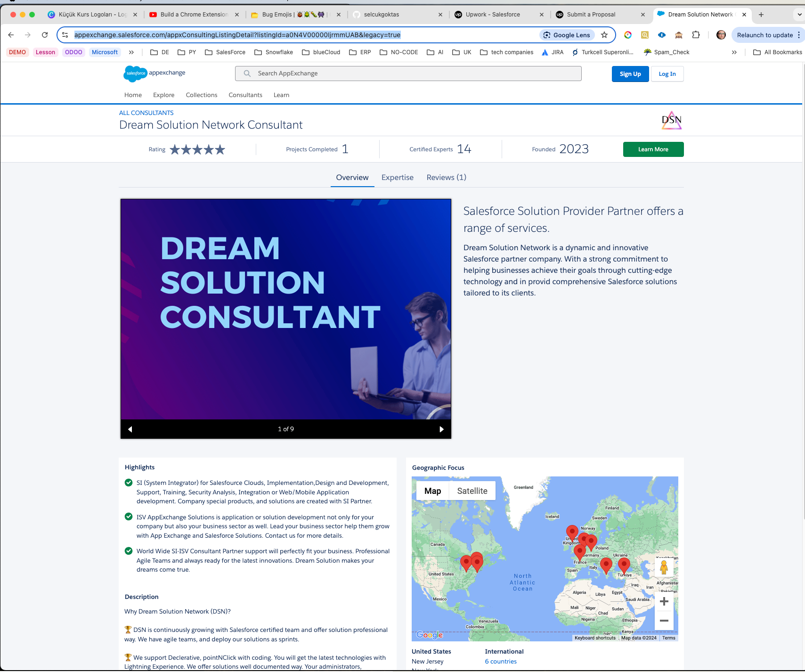The image size is (805, 672).
Task: Go to ALL CONSULTANTS breadcrumb link
Action: (146, 113)
